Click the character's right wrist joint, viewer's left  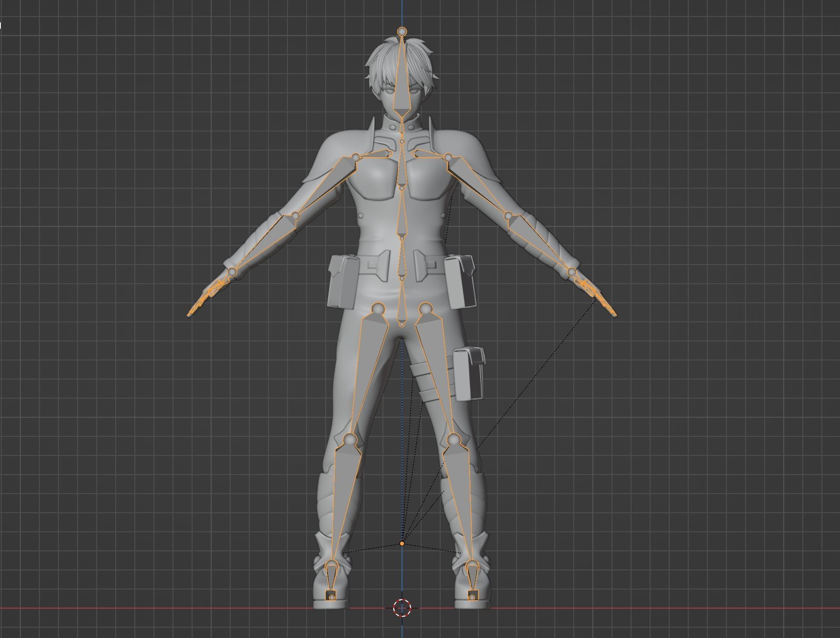click(232, 272)
